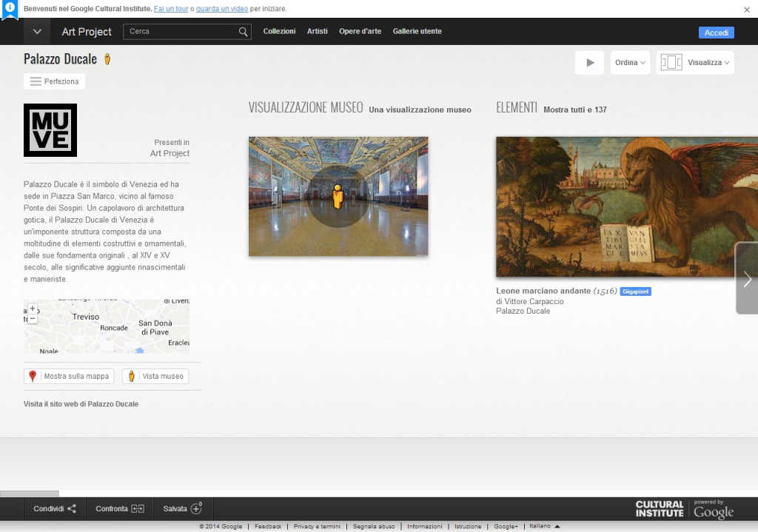Click the magnifier icon in the search box
The width and height of the screenshot is (758, 532).
click(x=243, y=32)
